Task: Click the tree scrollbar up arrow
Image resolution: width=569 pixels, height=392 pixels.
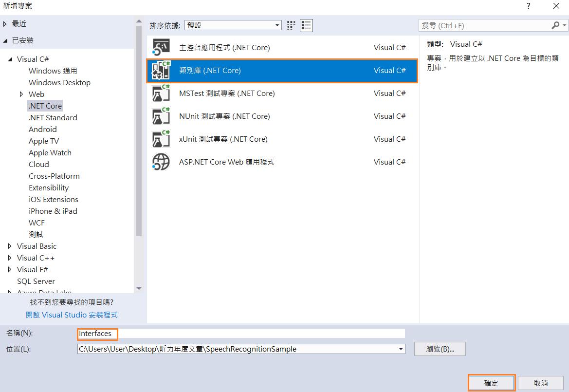Action: pos(139,21)
